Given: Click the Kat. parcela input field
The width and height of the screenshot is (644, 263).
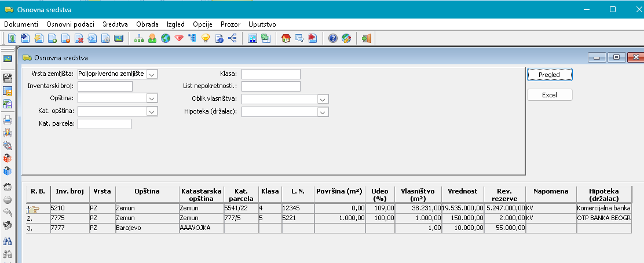Looking at the screenshot, I should 104,124.
